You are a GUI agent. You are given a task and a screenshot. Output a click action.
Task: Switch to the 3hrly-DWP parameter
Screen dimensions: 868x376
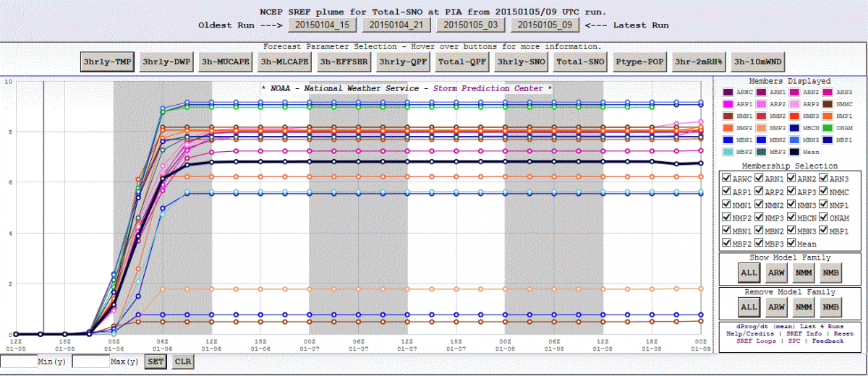click(x=166, y=62)
